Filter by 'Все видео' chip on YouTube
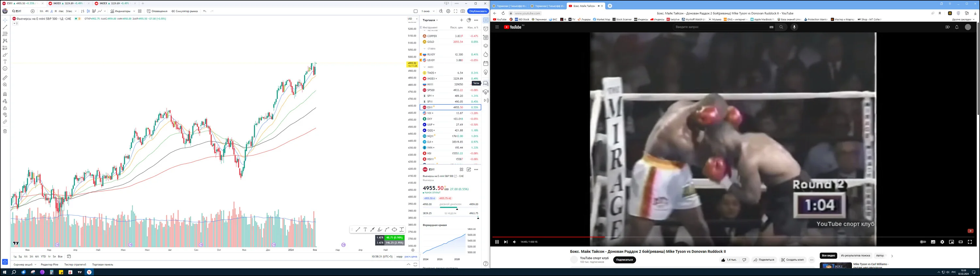The height and width of the screenshot is (276, 980). tap(828, 256)
